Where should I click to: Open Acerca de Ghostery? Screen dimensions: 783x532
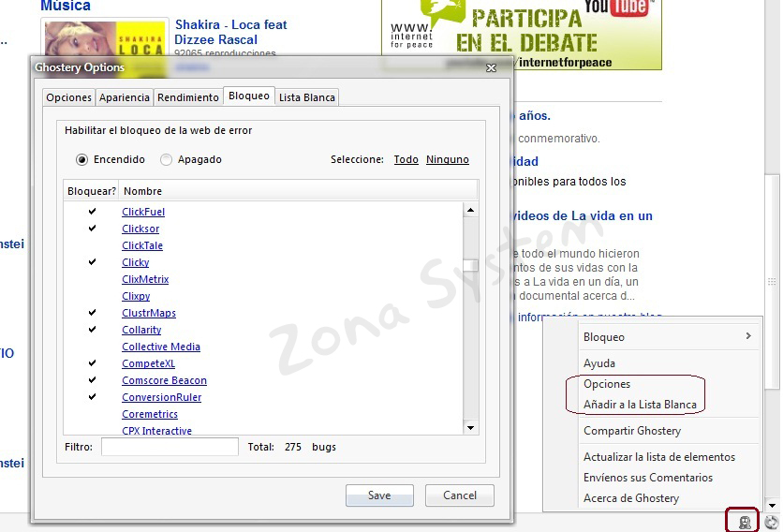point(631,498)
